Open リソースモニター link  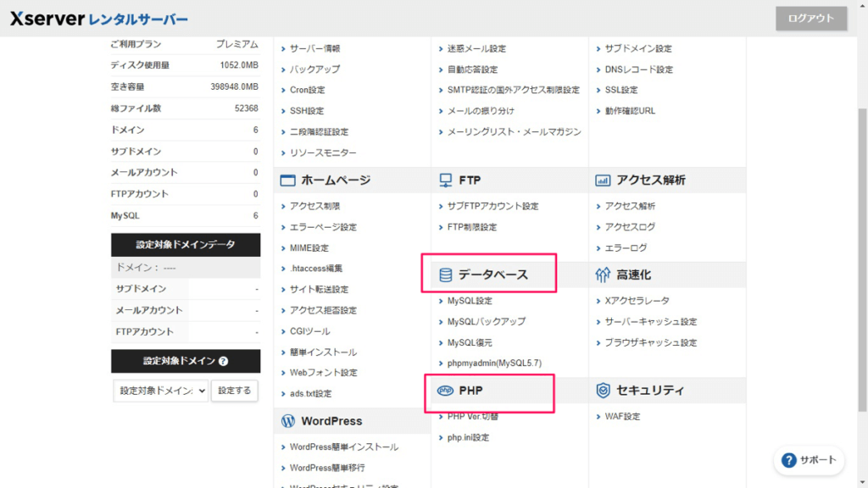323,153
